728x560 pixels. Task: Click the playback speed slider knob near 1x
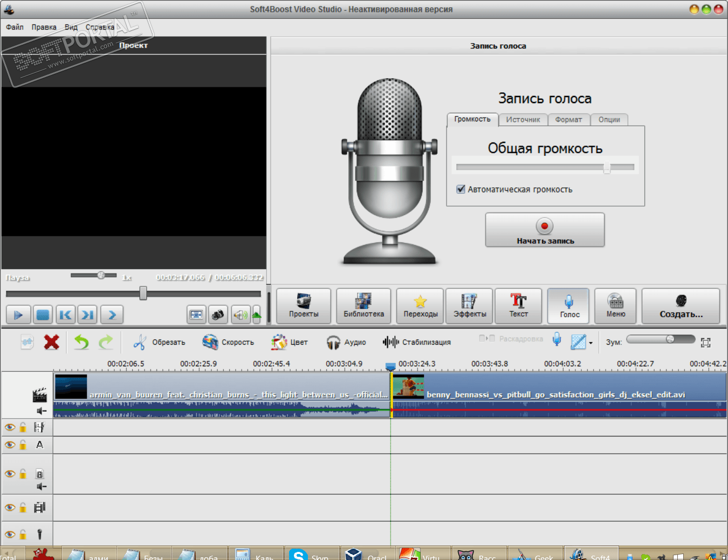(x=101, y=275)
